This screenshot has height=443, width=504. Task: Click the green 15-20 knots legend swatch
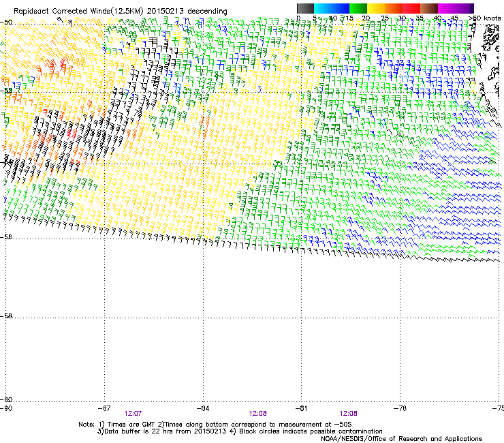click(x=358, y=8)
